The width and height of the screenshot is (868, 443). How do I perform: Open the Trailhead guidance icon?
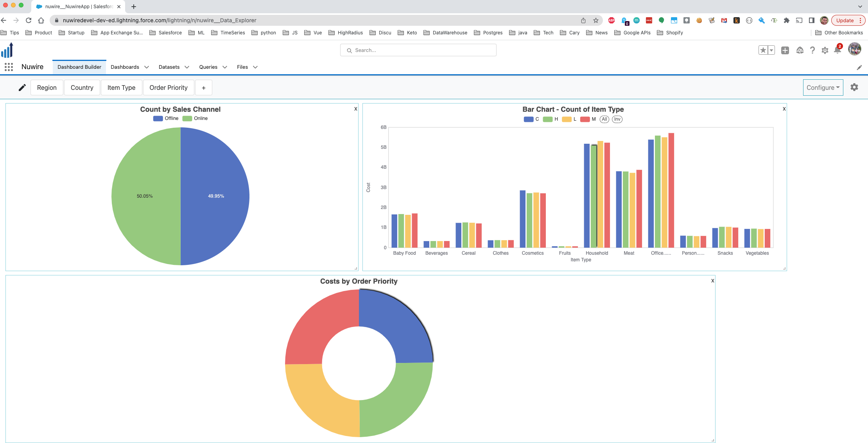(800, 50)
